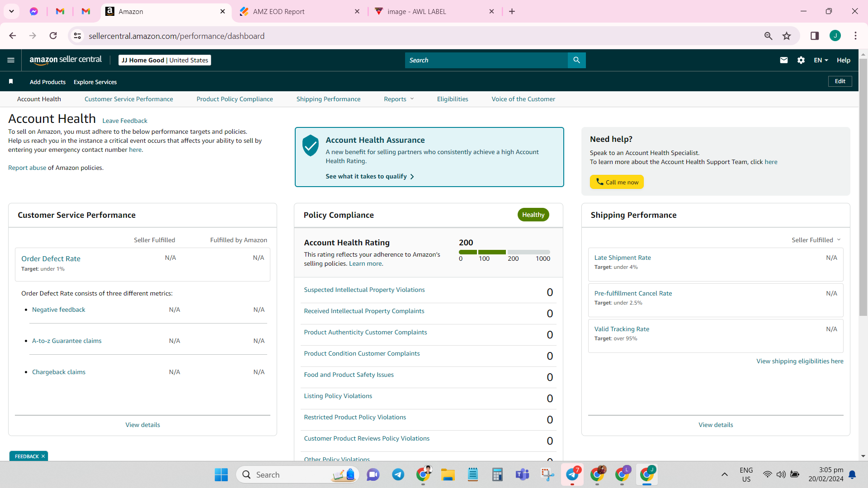This screenshot has width=868, height=488.
Task: Click the JJ Home Good United States account switcher
Action: pyautogui.click(x=165, y=60)
